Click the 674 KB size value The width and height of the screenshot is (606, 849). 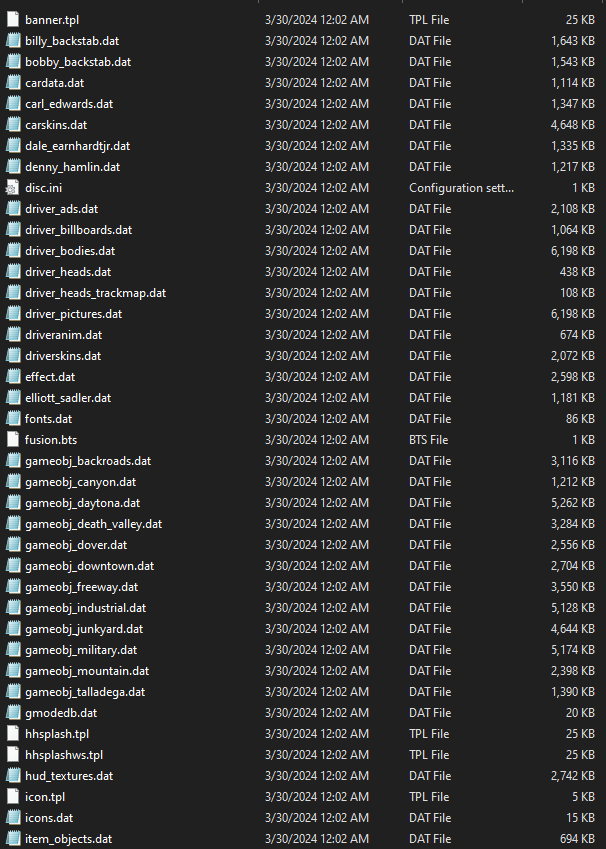[x=577, y=335]
